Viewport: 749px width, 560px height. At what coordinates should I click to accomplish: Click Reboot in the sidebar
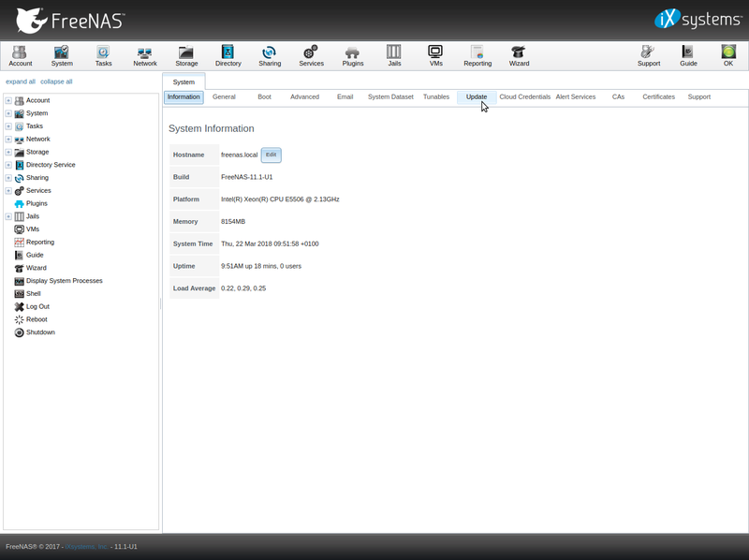[37, 319]
